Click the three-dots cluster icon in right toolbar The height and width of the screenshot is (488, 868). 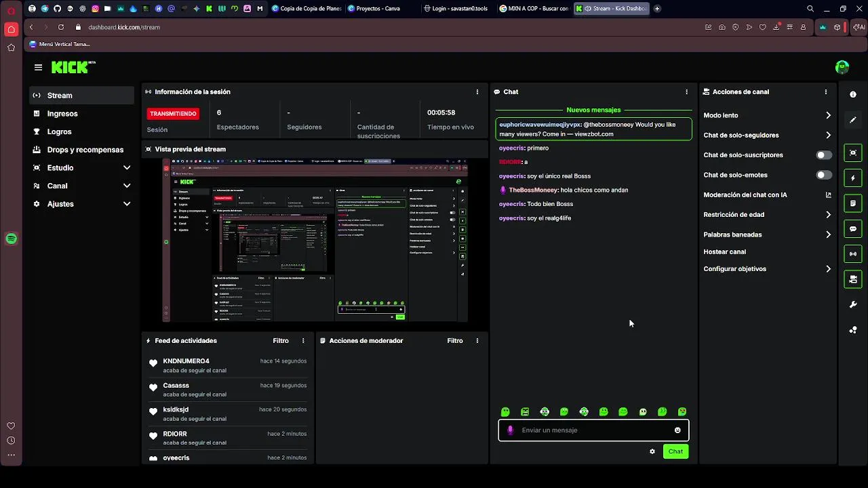[x=853, y=330]
